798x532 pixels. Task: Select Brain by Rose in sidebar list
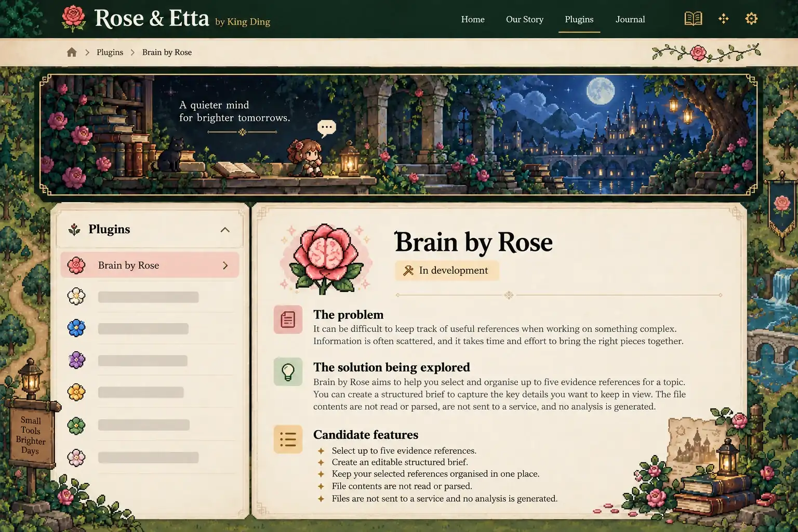(150, 265)
